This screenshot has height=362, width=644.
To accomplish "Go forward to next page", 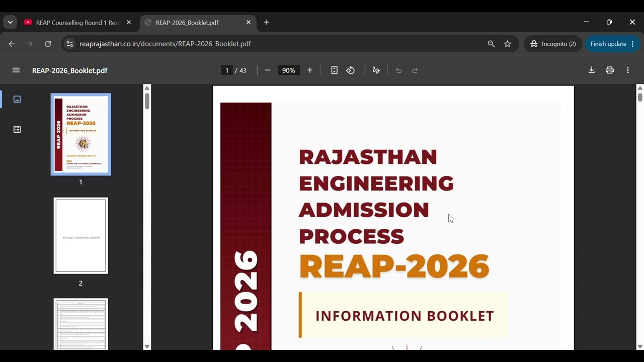I will [x=30, y=44].
